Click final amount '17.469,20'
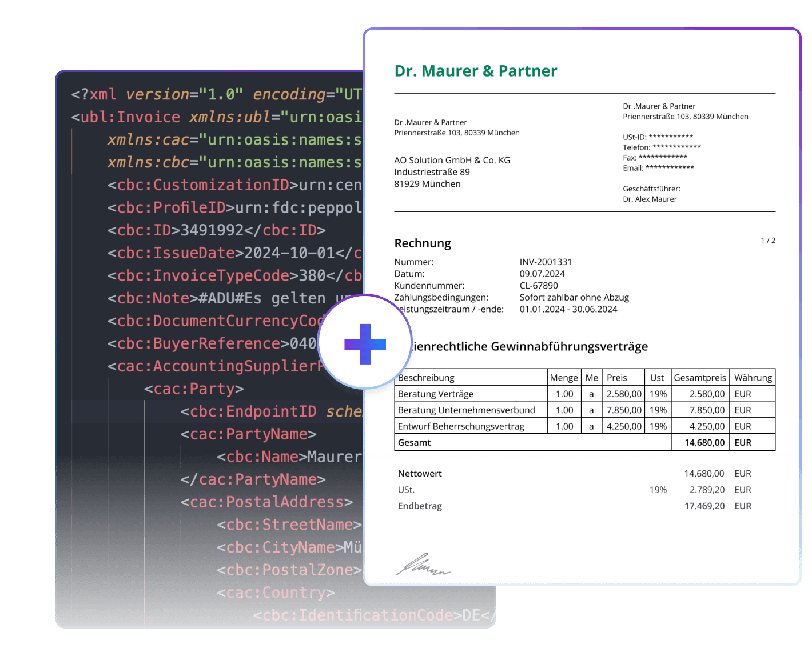Viewport: 812px width, 656px height. [x=704, y=506]
